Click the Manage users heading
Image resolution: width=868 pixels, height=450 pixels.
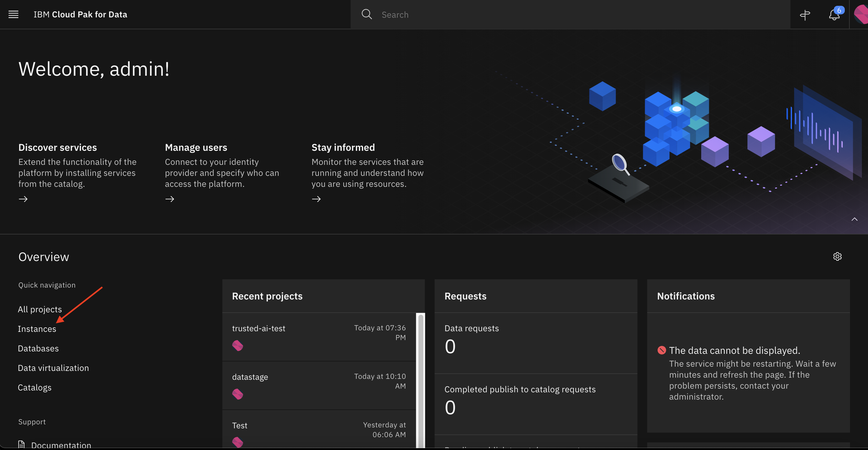pos(196,147)
